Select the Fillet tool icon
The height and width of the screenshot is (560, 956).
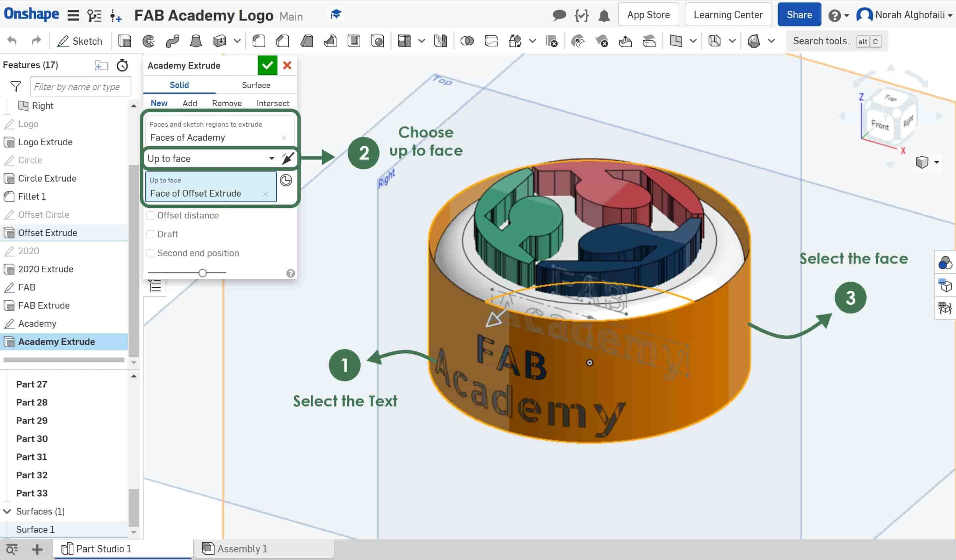(259, 40)
